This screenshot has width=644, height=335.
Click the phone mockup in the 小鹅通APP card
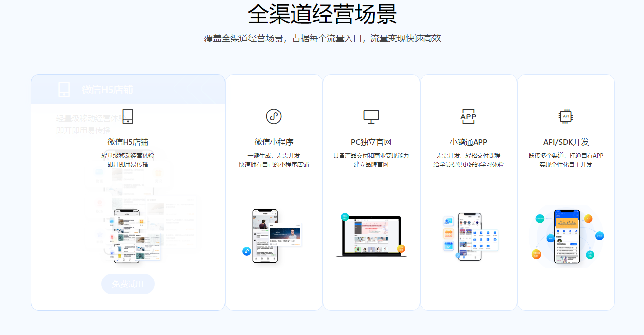[x=470, y=237]
